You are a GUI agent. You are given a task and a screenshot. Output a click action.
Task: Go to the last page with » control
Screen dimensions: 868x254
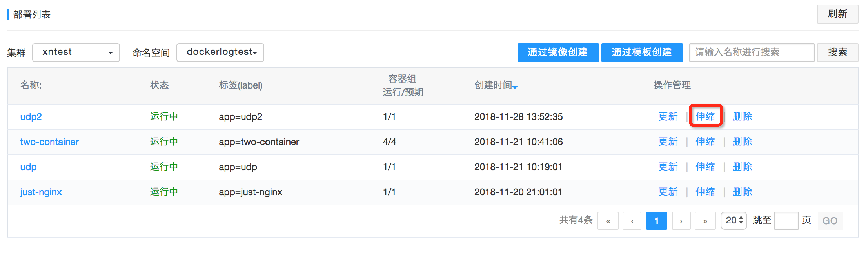click(705, 220)
